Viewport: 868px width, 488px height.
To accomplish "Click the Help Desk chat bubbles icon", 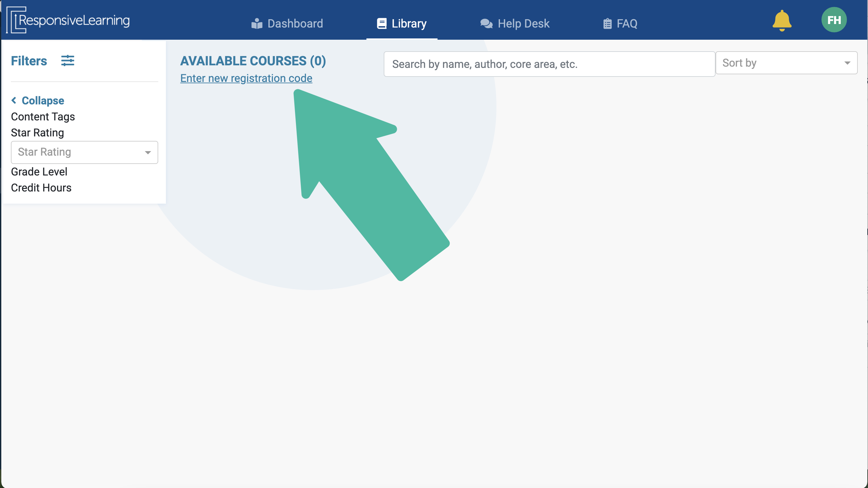I will click(486, 24).
